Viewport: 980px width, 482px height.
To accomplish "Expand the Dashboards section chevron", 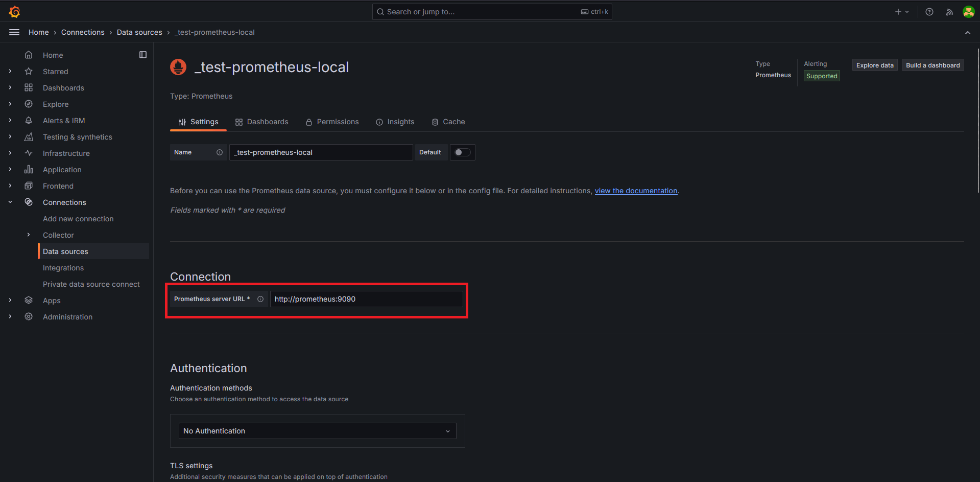I will tap(10, 88).
